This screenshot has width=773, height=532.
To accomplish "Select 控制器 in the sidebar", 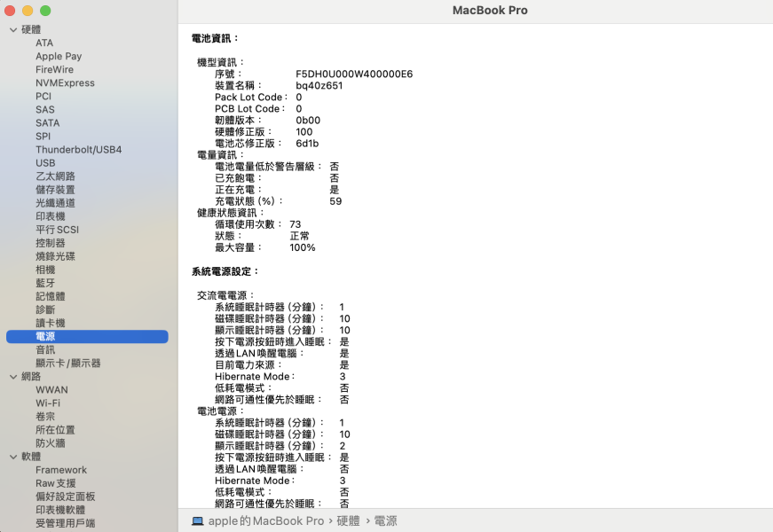I will click(x=51, y=243).
